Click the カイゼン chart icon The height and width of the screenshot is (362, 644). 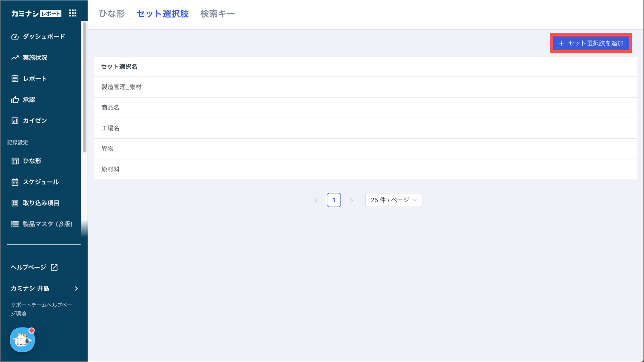pyautogui.click(x=15, y=121)
